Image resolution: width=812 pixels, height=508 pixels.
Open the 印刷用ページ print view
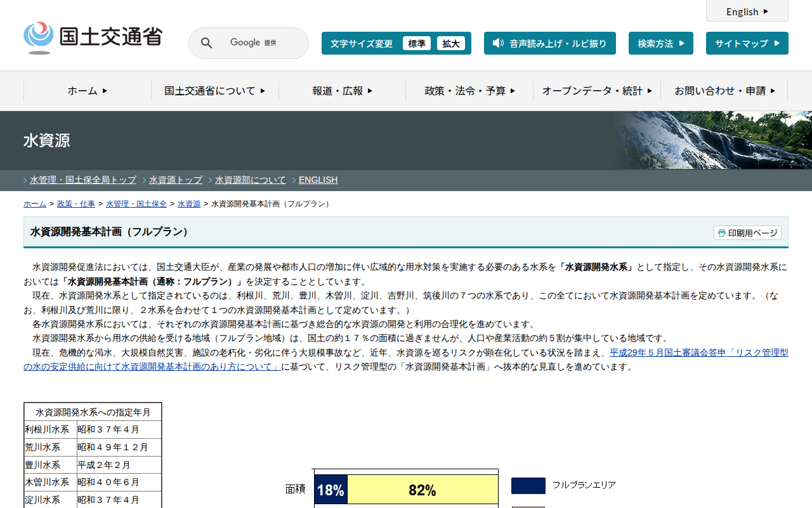tap(747, 233)
